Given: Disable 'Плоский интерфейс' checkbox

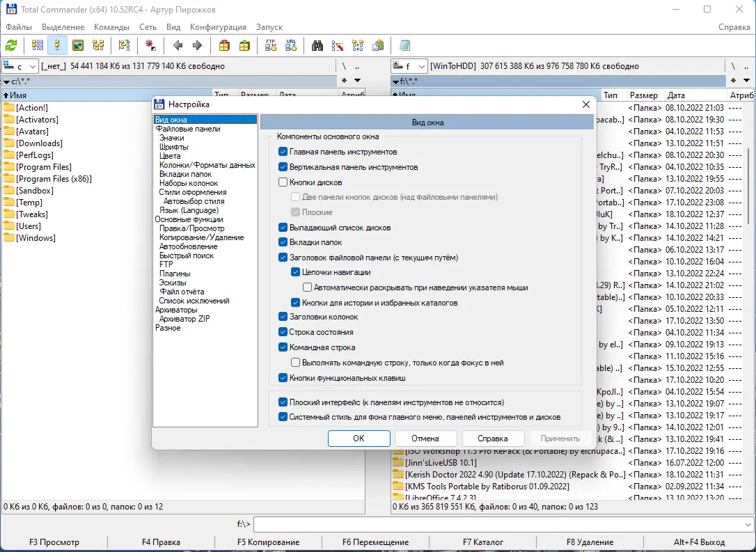Looking at the screenshot, I should coord(283,402).
